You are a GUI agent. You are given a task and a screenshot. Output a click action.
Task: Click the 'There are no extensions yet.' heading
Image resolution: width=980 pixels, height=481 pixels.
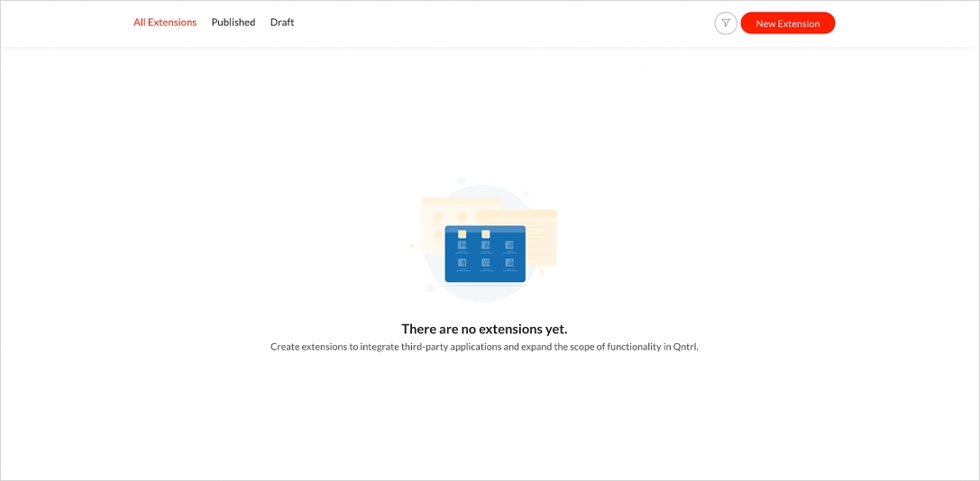pyautogui.click(x=484, y=329)
